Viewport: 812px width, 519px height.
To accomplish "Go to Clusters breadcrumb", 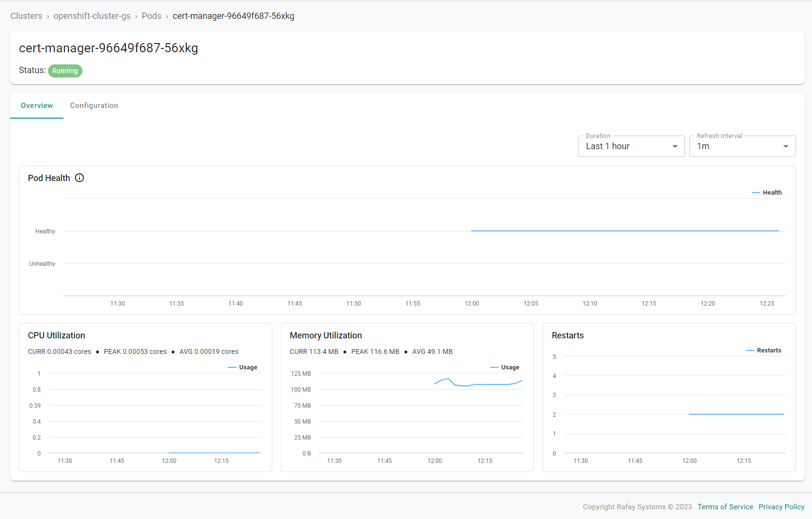I will point(26,16).
